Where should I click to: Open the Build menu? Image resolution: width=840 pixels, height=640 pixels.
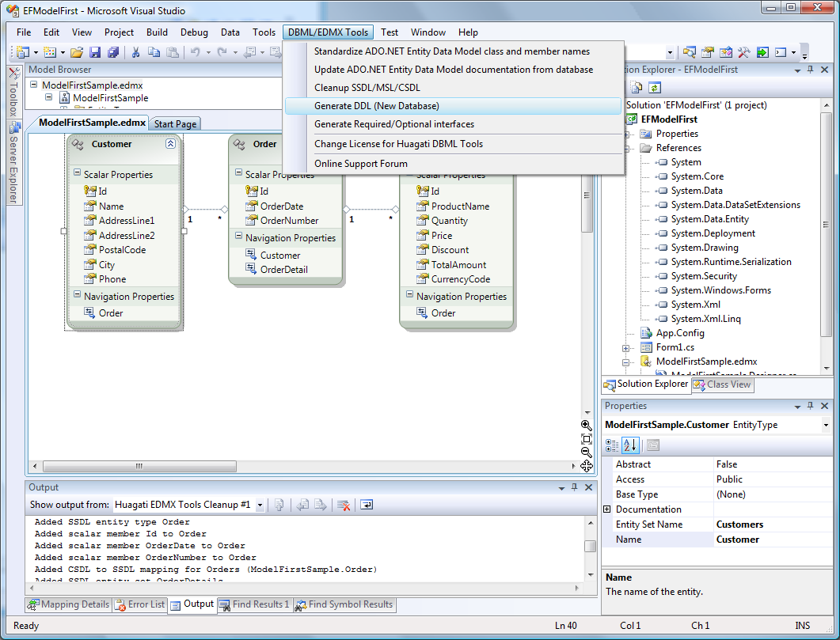(x=157, y=32)
